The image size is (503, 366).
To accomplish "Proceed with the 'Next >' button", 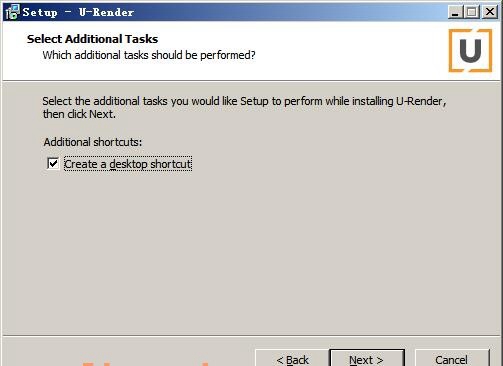I will (367, 359).
